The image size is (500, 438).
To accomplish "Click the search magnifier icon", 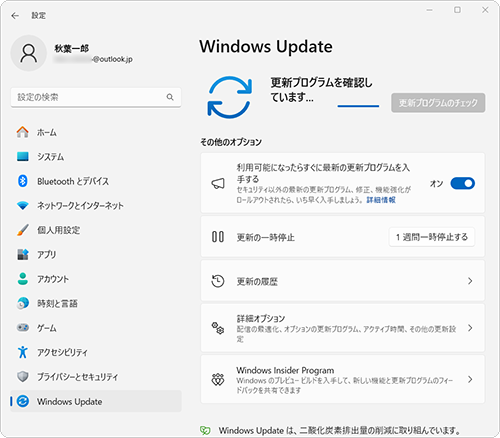I will tap(170, 97).
